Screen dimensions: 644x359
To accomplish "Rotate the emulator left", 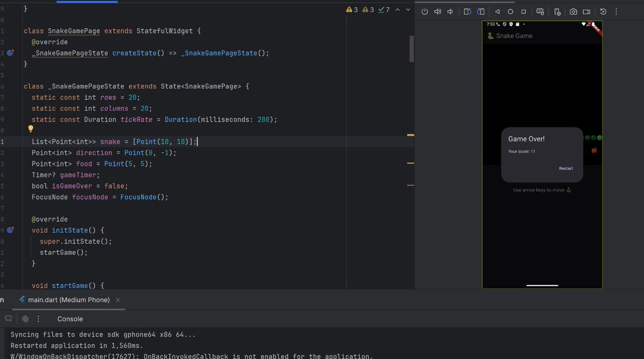I will point(467,12).
